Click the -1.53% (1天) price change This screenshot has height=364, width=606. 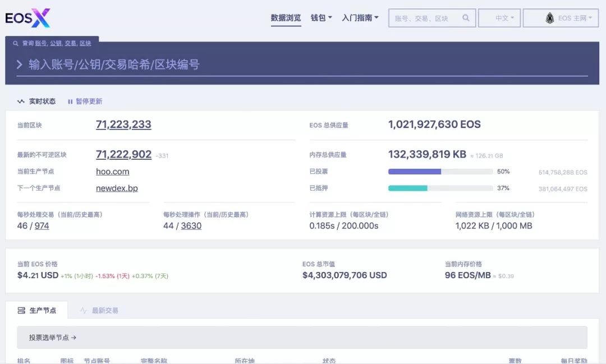coord(112,276)
